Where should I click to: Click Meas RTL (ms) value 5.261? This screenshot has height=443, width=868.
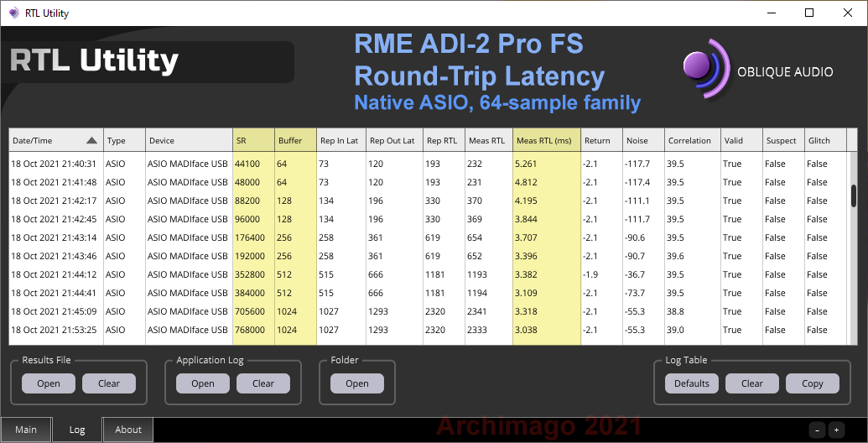tap(526, 164)
